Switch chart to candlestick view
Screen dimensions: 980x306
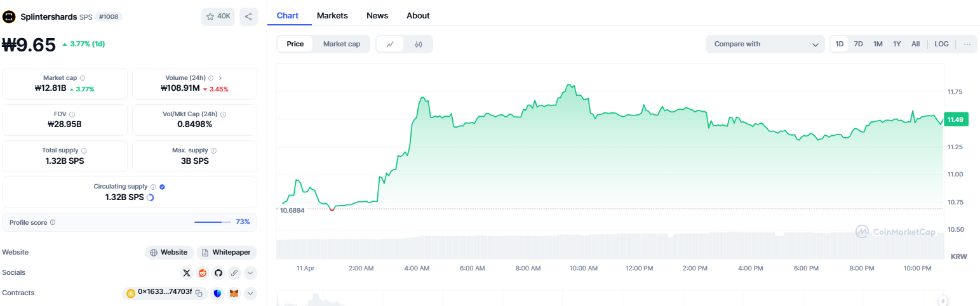pos(418,44)
